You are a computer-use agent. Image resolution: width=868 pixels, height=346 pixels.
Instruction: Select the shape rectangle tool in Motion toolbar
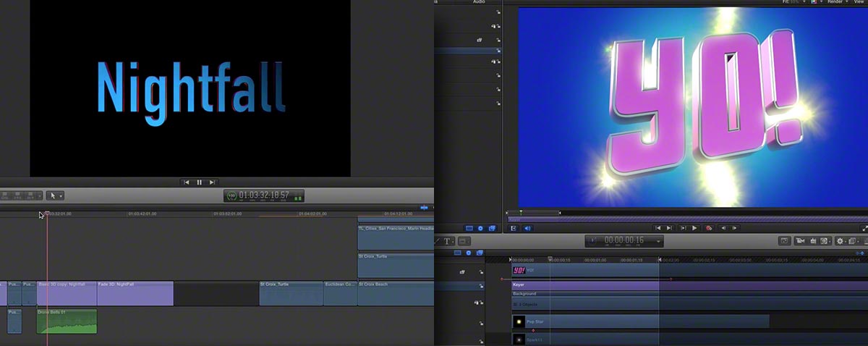464,241
